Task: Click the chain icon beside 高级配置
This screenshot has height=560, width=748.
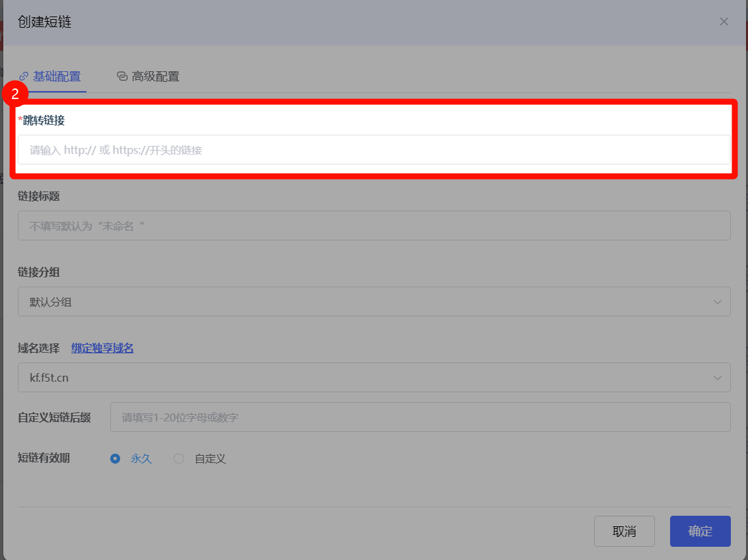Action: 122,76
